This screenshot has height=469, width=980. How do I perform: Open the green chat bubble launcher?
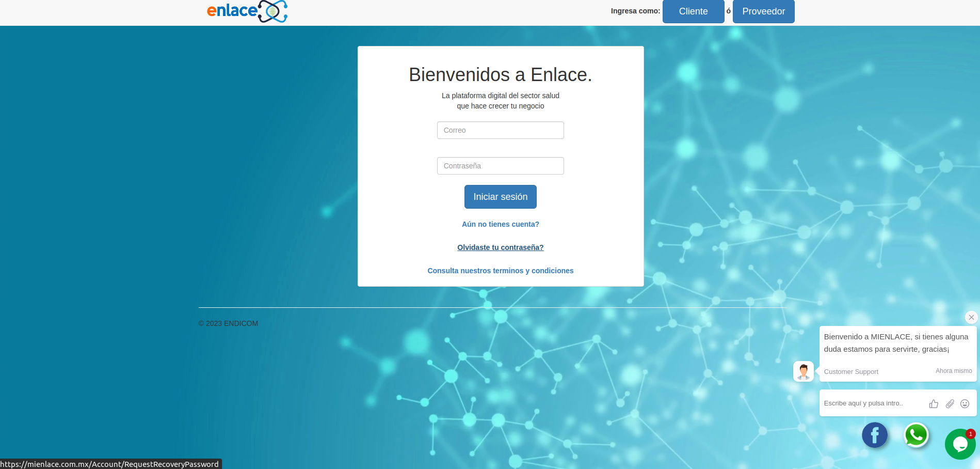tap(960, 444)
